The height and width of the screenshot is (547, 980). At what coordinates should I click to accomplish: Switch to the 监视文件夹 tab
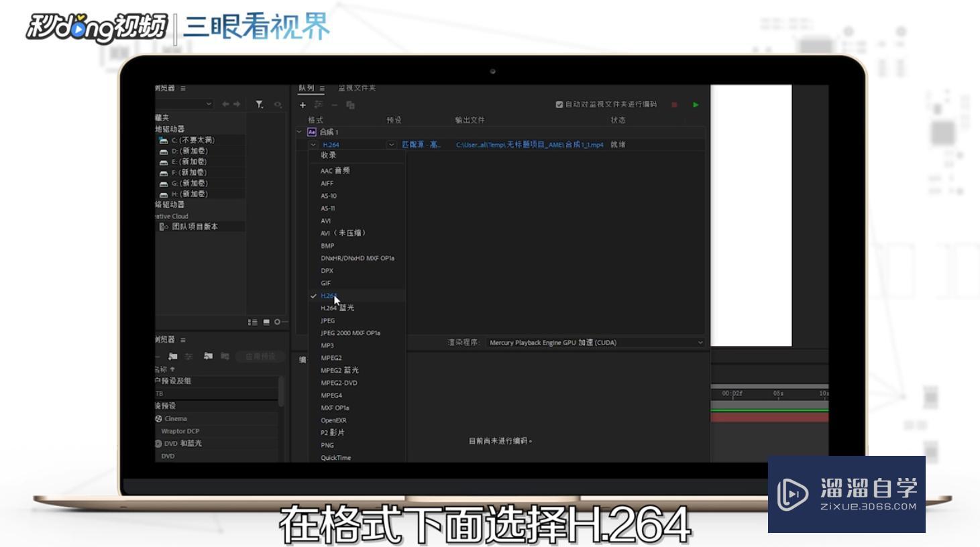(x=357, y=88)
